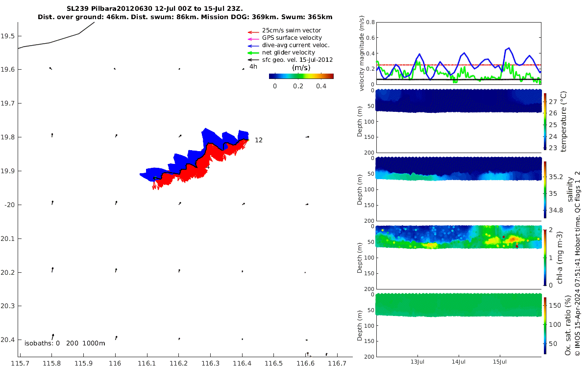Click the (m/s) velocity colorbar on the map
Image resolution: width=588 pixels, height=368 pixels.
pyautogui.click(x=301, y=76)
